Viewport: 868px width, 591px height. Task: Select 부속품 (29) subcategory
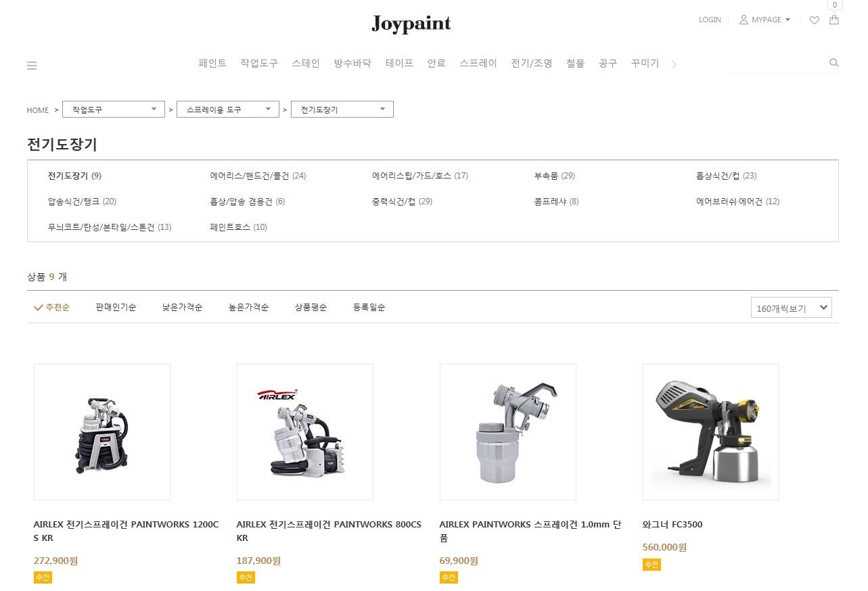click(x=554, y=176)
